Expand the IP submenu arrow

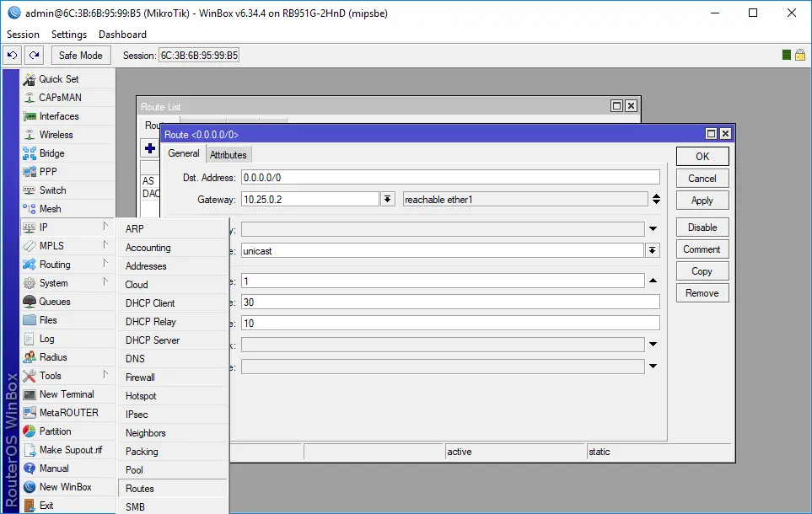(x=105, y=226)
